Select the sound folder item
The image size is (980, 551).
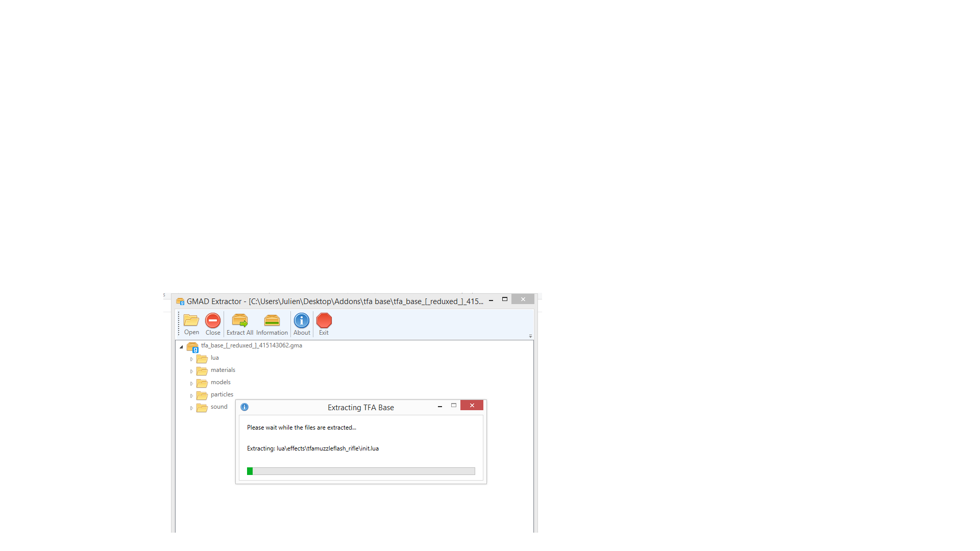pyautogui.click(x=218, y=406)
